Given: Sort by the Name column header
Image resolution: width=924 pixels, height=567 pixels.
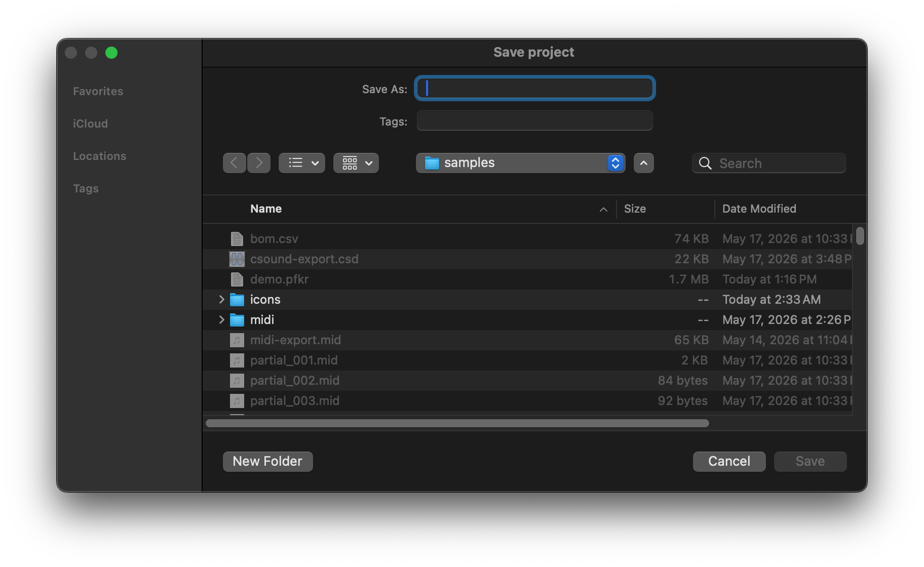Looking at the screenshot, I should pyautogui.click(x=266, y=209).
